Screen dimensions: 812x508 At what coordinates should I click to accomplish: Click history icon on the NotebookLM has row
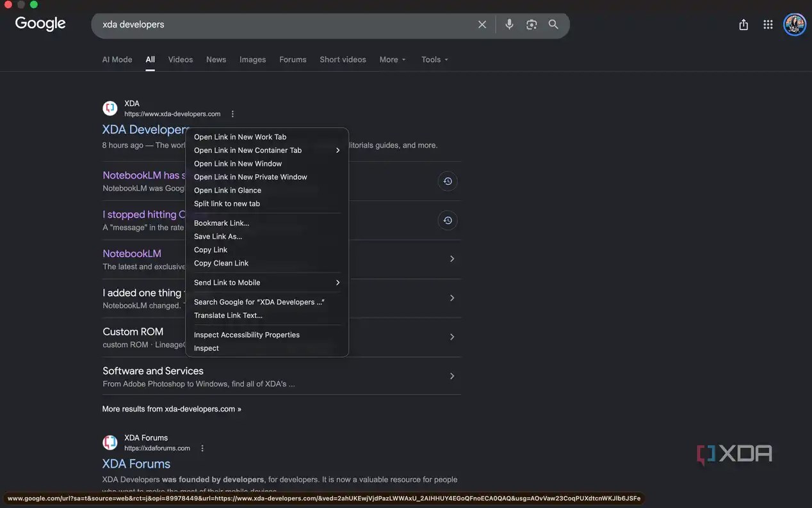(x=448, y=181)
